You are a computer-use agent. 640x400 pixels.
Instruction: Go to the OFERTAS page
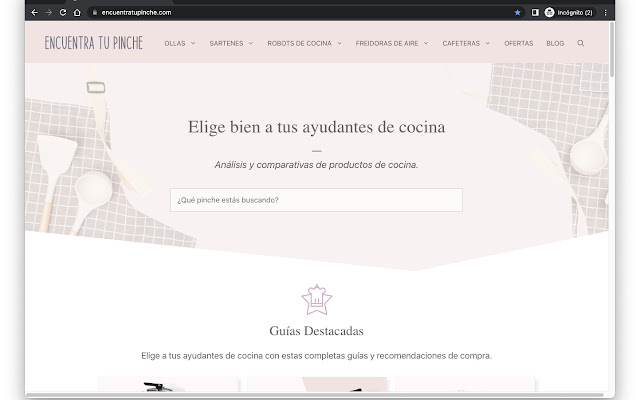(x=518, y=43)
